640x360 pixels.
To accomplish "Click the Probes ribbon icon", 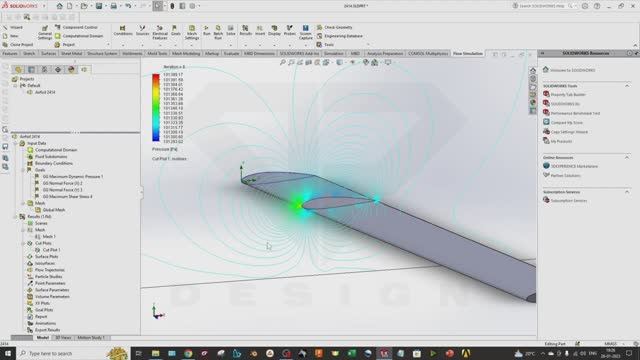I will coord(289,31).
